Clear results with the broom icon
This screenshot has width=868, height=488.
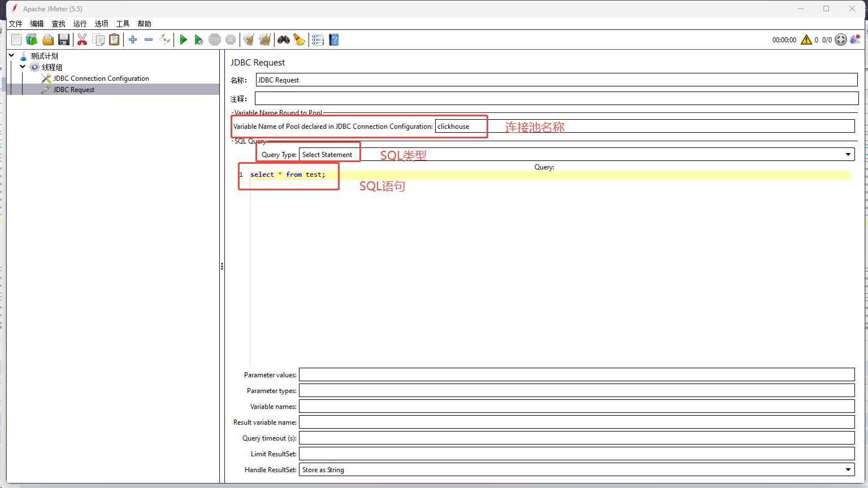coord(249,40)
